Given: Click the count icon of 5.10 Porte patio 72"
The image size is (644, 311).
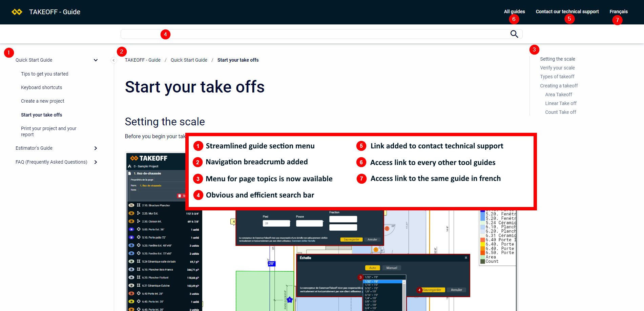Looking at the screenshot, I should [139, 237].
